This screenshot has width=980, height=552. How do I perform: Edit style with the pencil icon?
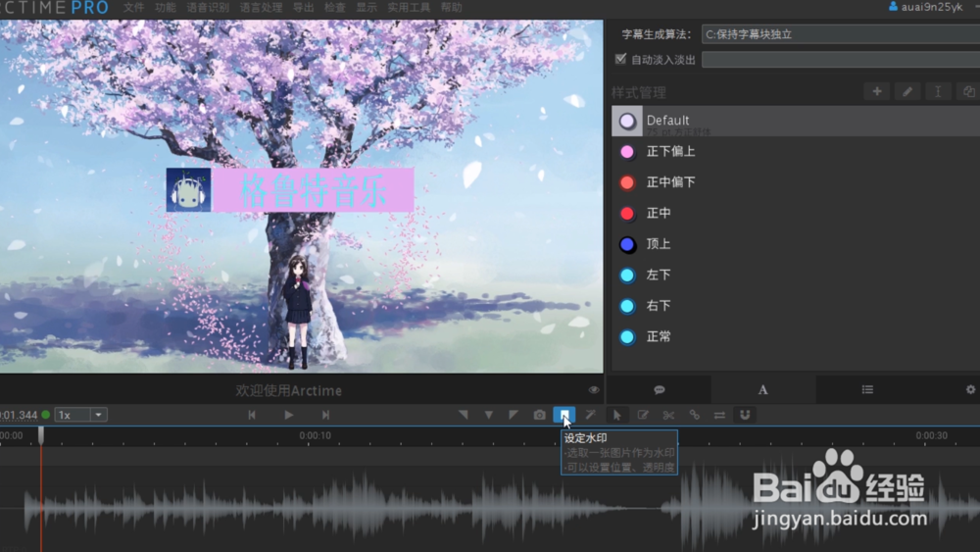tap(907, 91)
